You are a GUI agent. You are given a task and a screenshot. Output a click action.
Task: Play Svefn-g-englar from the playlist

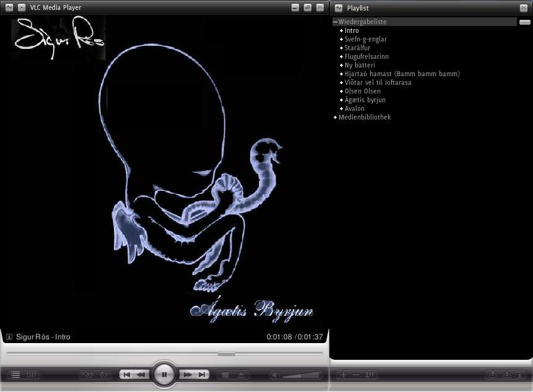(365, 39)
